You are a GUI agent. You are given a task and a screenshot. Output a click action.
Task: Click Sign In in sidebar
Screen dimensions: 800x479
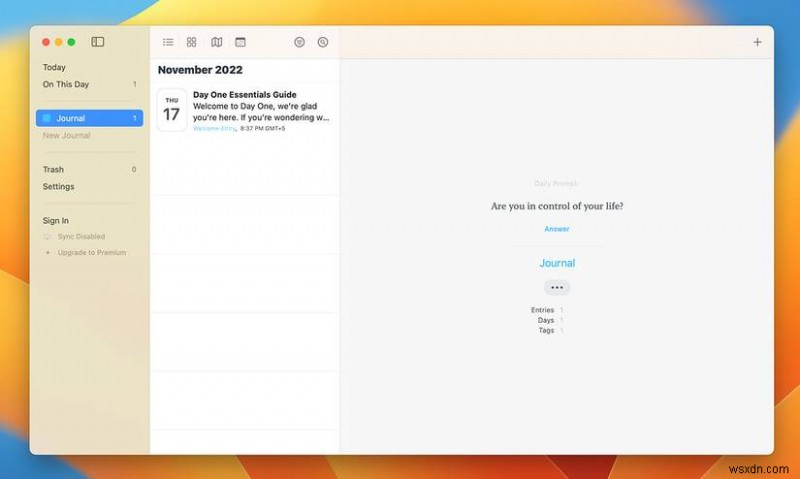[x=56, y=220]
